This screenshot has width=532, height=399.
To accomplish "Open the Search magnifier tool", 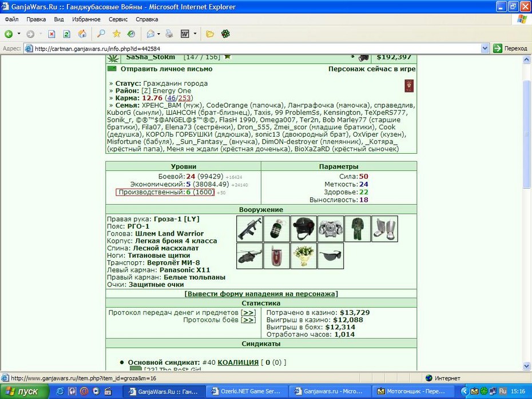I will 101,34.
